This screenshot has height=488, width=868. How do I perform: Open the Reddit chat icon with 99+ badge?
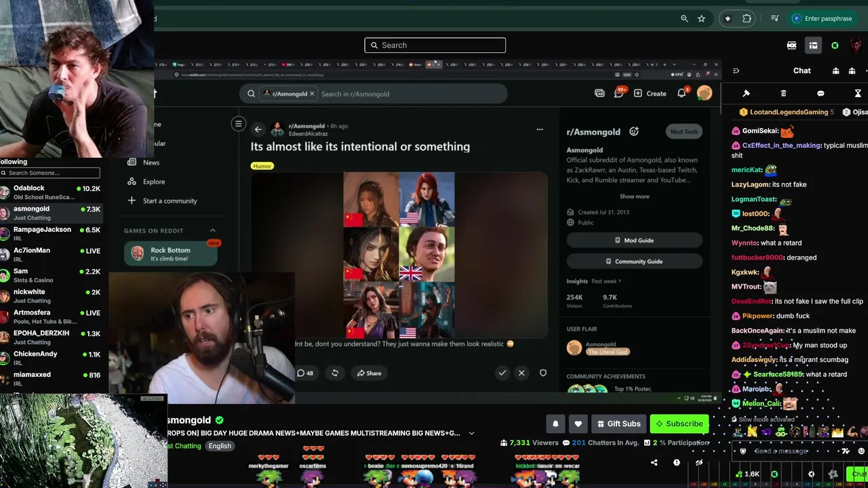[619, 93]
